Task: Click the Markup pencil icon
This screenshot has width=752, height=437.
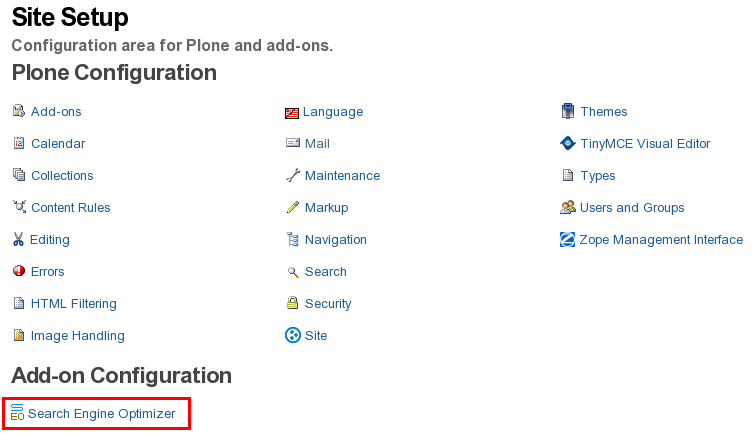Action: click(293, 208)
